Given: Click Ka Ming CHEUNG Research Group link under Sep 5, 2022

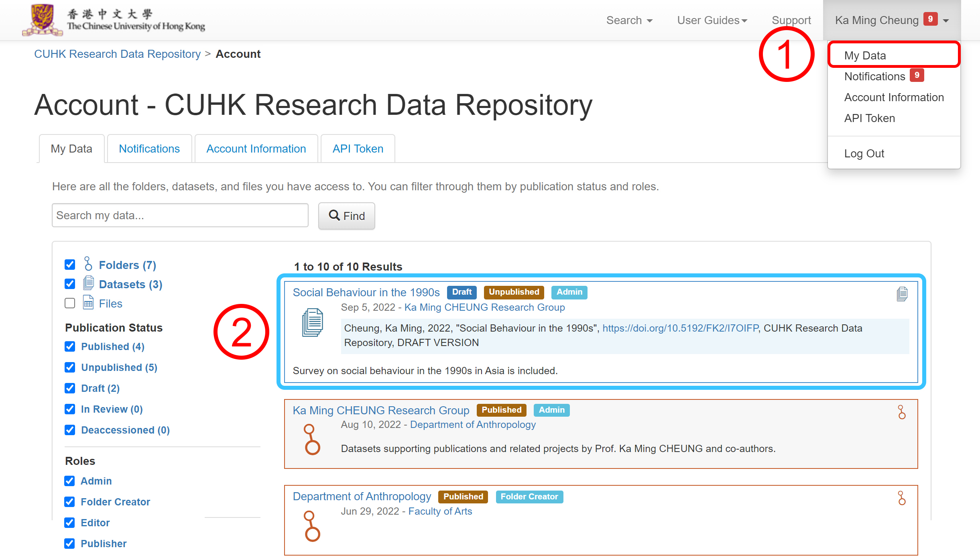Looking at the screenshot, I should (484, 307).
